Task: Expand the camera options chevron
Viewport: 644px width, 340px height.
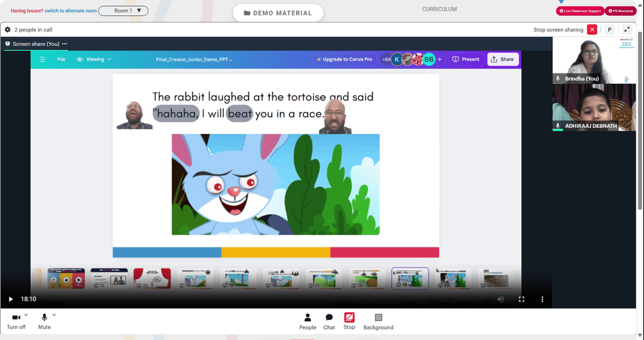Action: pyautogui.click(x=26, y=315)
